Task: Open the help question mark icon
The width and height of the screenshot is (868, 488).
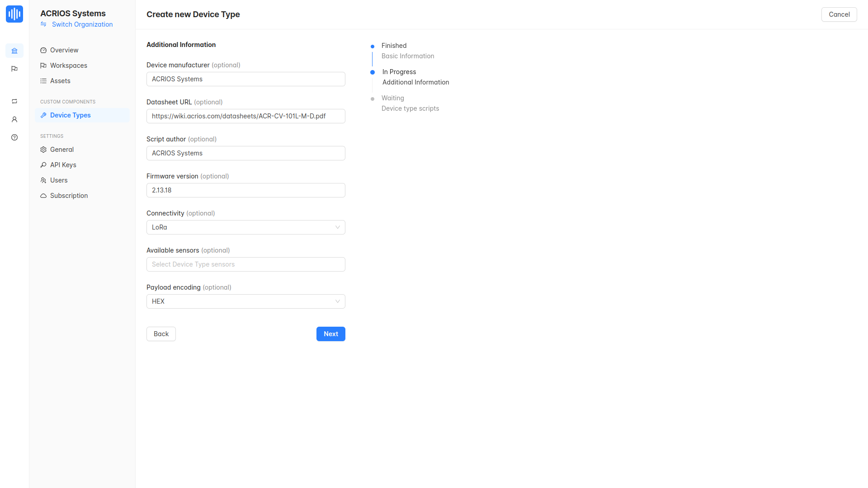Action: 14,137
